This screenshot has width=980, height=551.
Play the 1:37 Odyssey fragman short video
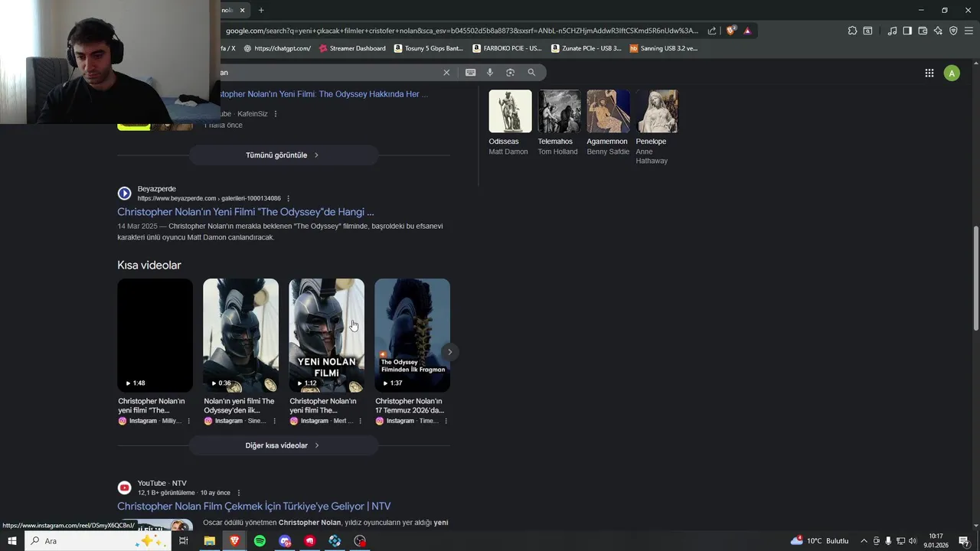[x=412, y=335]
